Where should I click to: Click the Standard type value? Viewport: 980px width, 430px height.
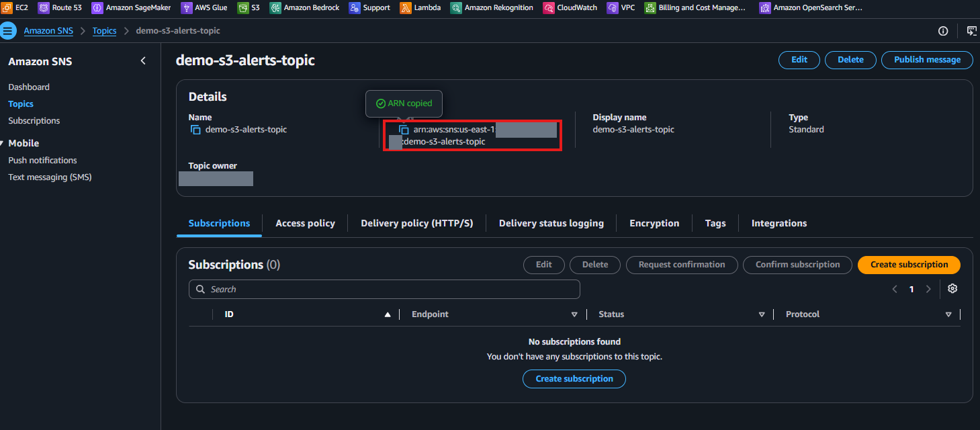806,130
